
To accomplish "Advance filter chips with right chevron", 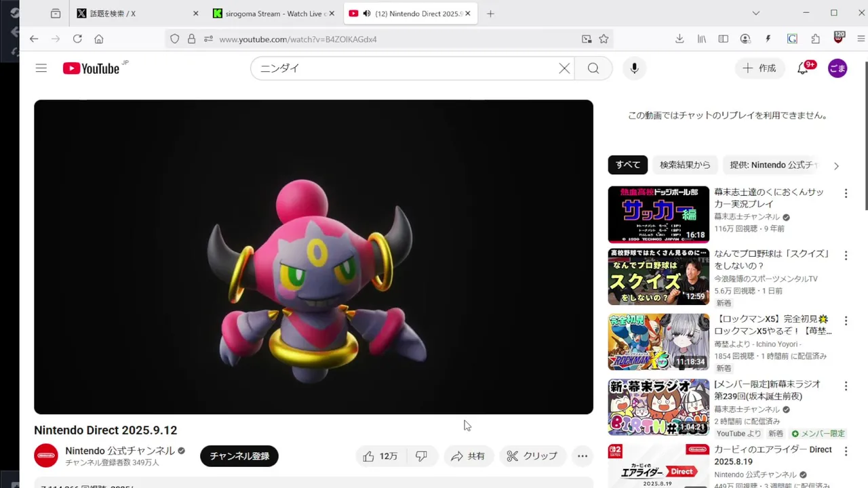I will [836, 166].
